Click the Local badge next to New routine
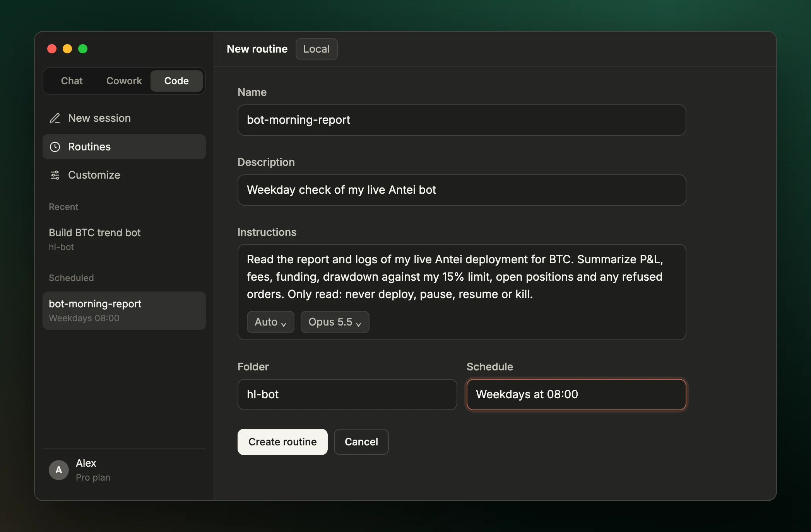The height and width of the screenshot is (532, 811). (x=317, y=49)
